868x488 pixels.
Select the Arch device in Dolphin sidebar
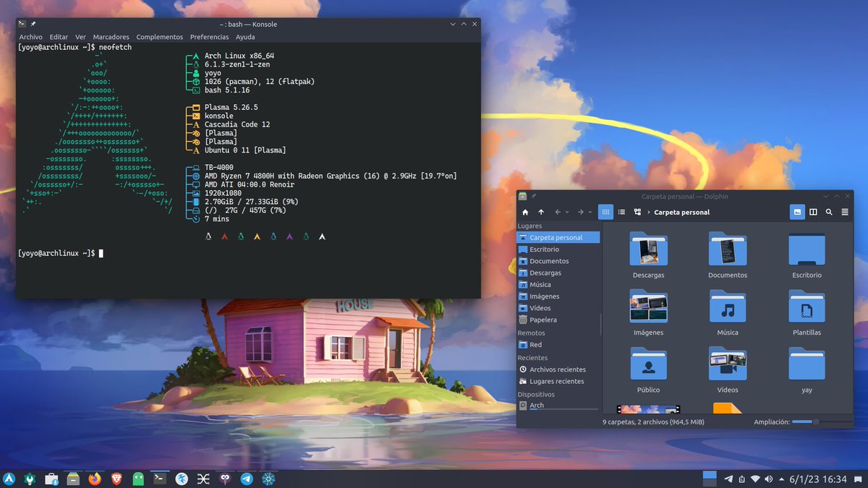pos(558,406)
